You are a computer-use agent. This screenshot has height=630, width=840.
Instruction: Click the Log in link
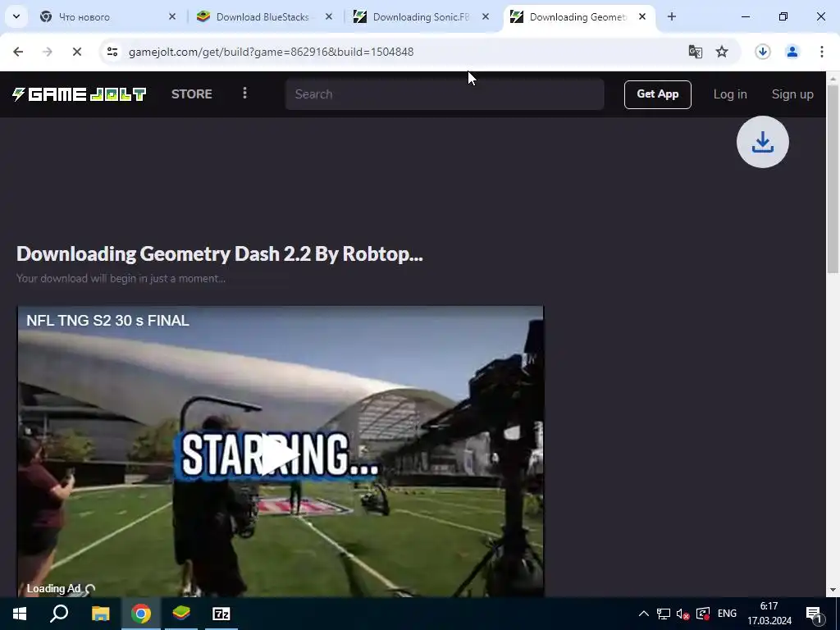[x=729, y=94]
